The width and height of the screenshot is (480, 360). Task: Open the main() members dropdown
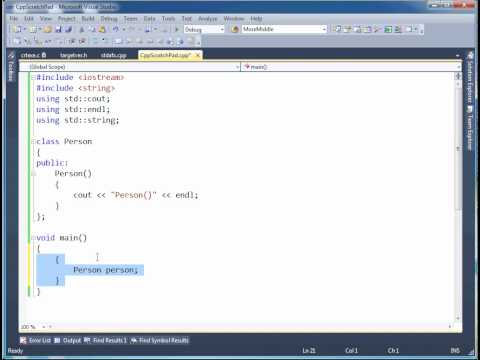(x=459, y=67)
